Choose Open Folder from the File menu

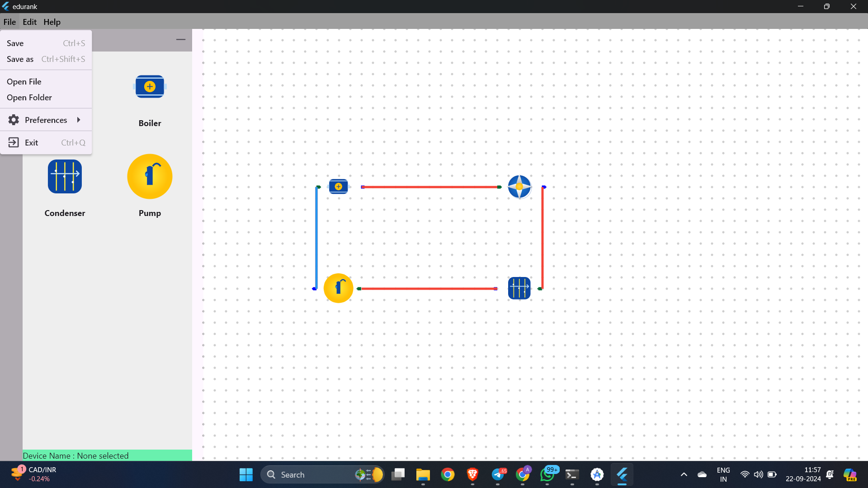(x=46, y=98)
